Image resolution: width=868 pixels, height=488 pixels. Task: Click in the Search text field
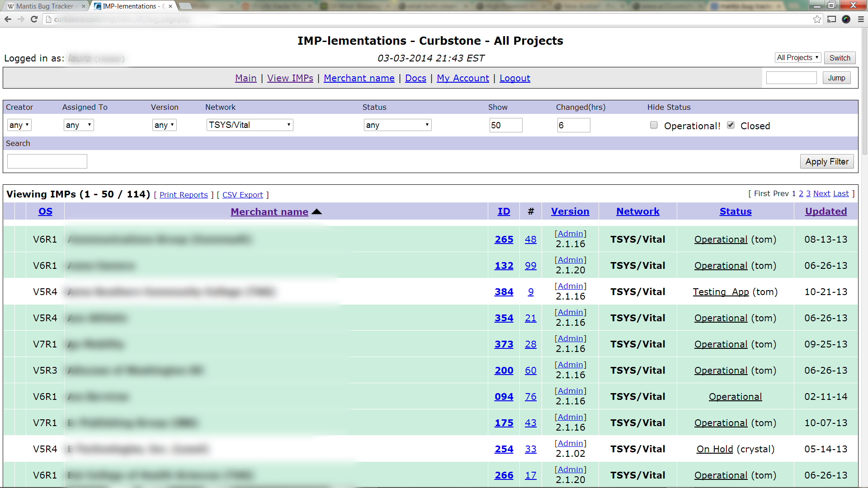pyautogui.click(x=47, y=161)
